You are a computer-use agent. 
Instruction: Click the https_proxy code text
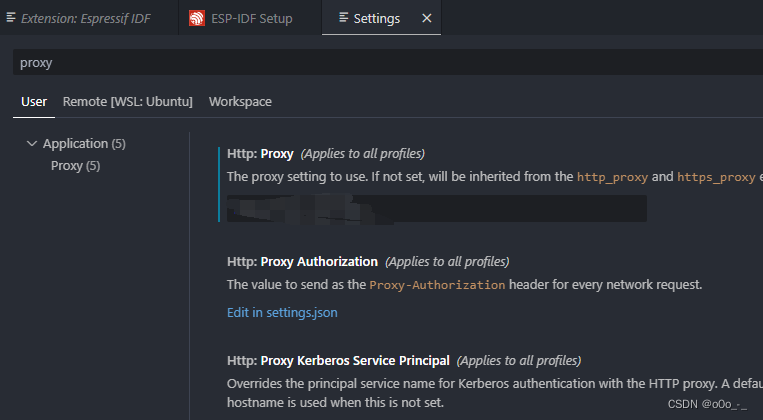coord(716,177)
